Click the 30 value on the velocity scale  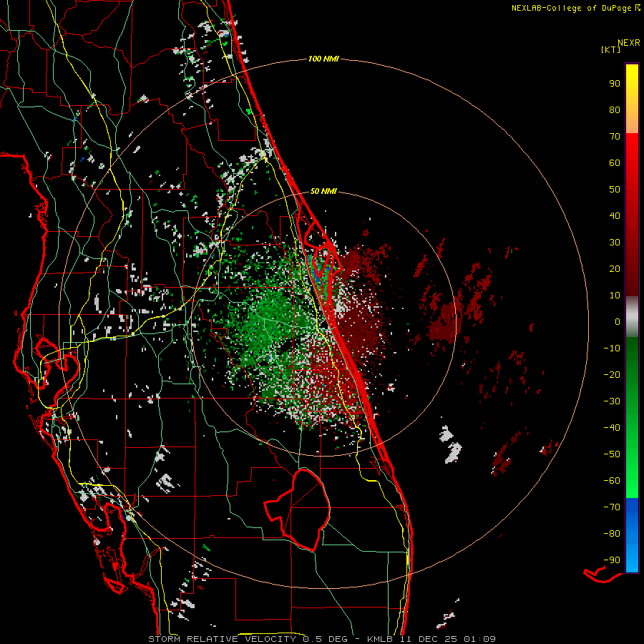click(x=615, y=243)
